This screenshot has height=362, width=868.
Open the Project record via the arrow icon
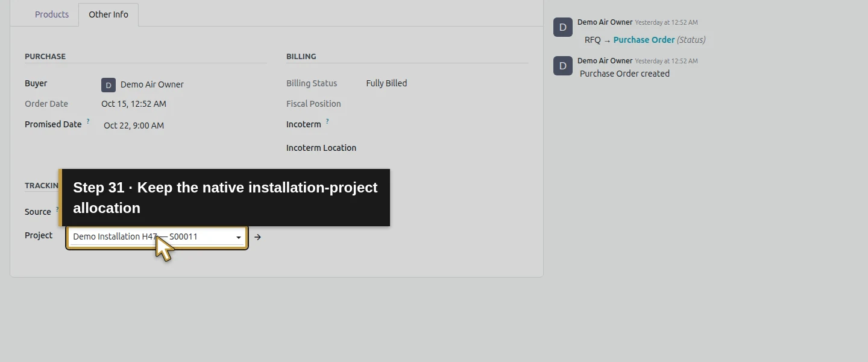pos(257,237)
